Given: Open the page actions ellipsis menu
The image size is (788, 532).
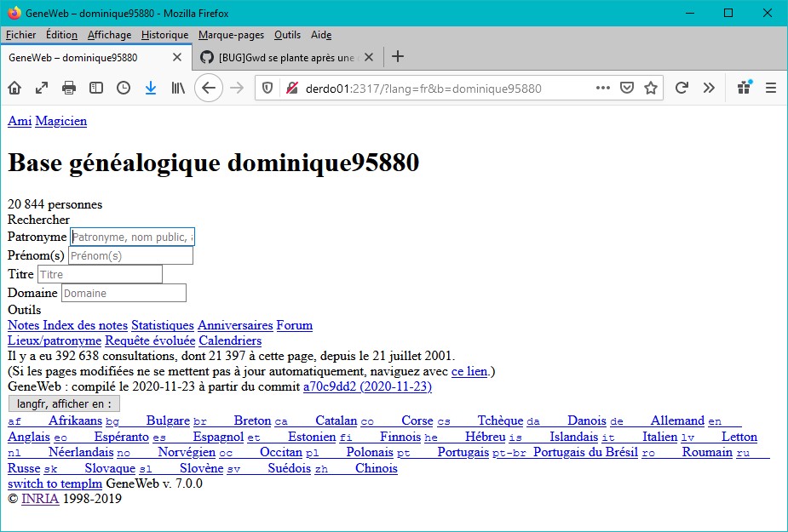Looking at the screenshot, I should click(603, 88).
